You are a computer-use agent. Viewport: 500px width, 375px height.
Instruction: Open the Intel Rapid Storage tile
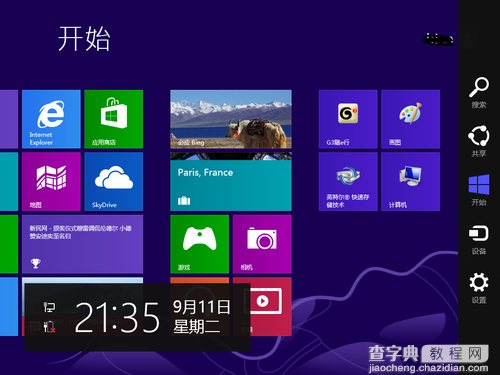348,182
